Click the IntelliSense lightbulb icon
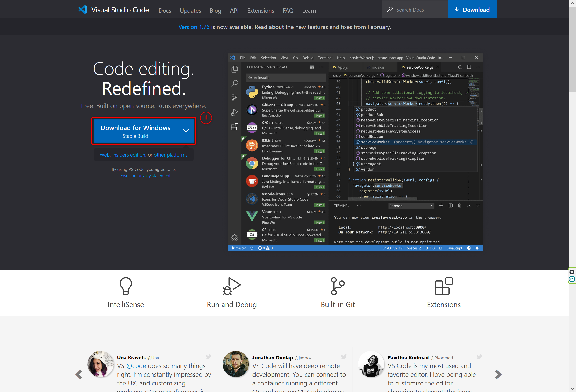 click(x=126, y=286)
